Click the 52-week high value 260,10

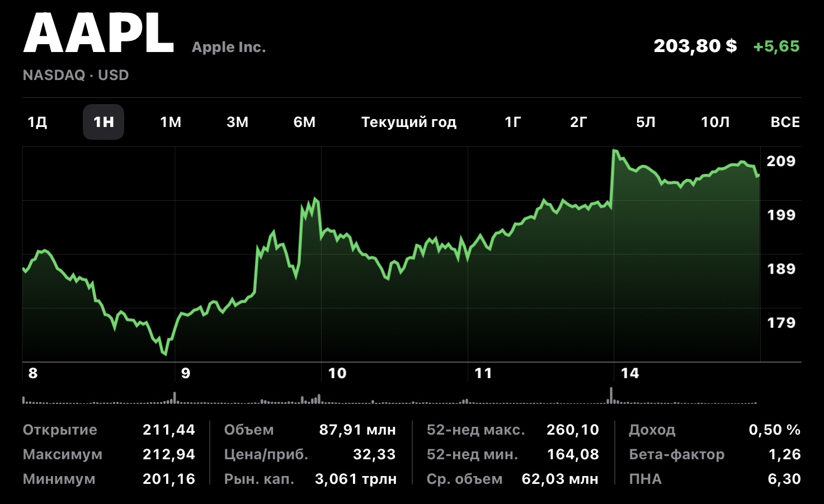(x=573, y=430)
